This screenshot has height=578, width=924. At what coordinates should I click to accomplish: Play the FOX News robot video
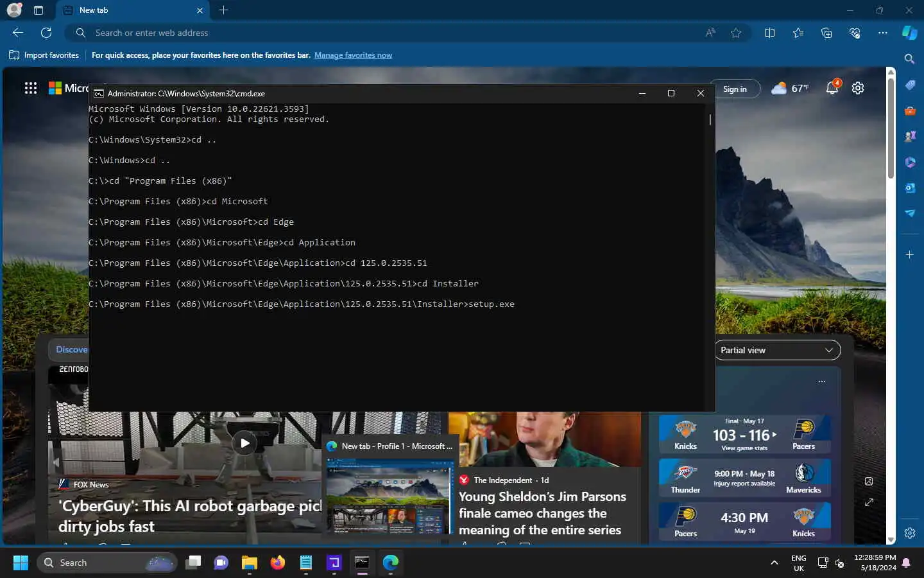click(244, 443)
